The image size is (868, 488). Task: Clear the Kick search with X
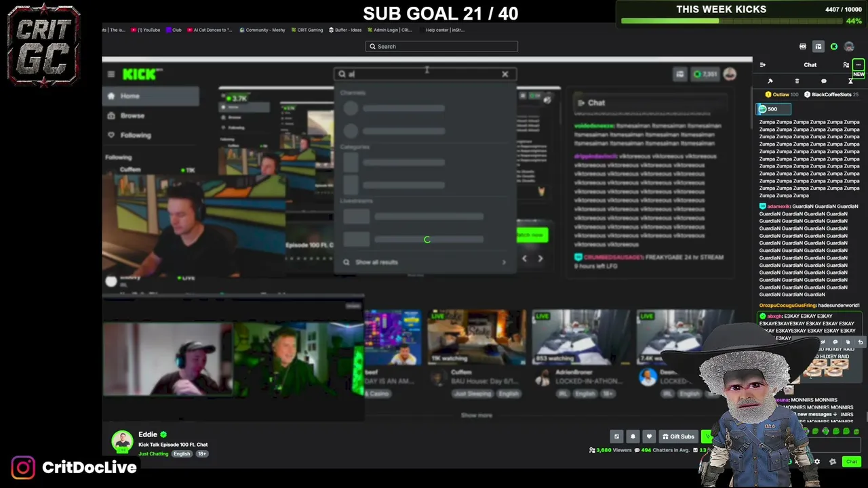click(505, 74)
